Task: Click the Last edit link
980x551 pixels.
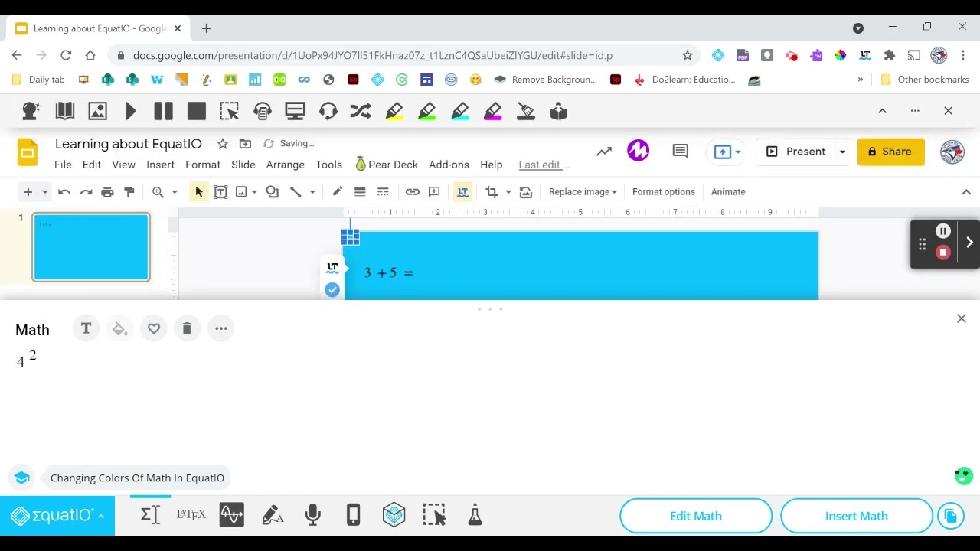Action: [x=544, y=165]
